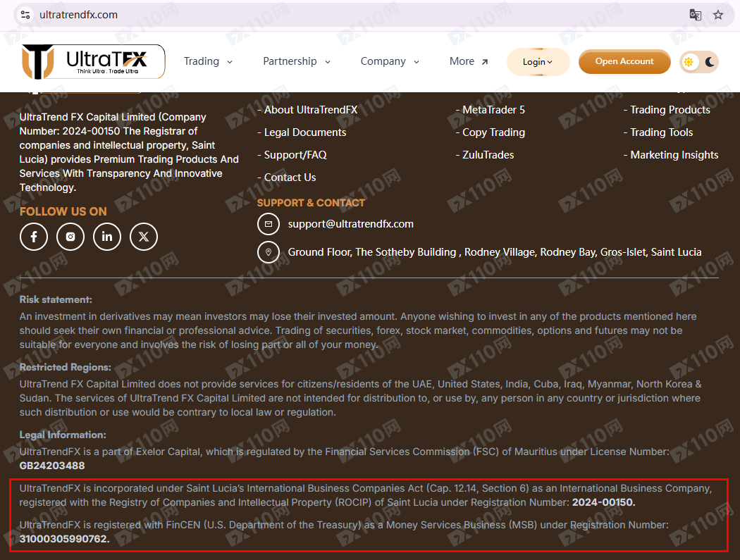Open the More menu item
Viewport: 740px width, 560px height.
[x=469, y=61]
